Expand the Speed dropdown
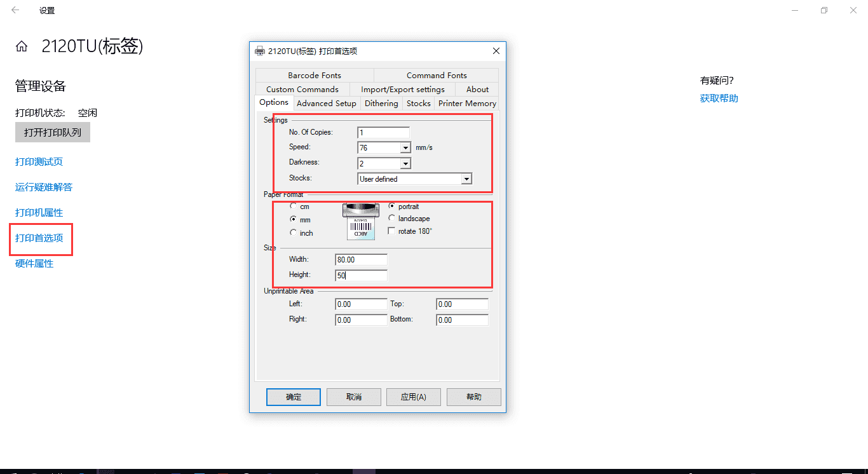The width and height of the screenshot is (868, 474). pyautogui.click(x=405, y=148)
